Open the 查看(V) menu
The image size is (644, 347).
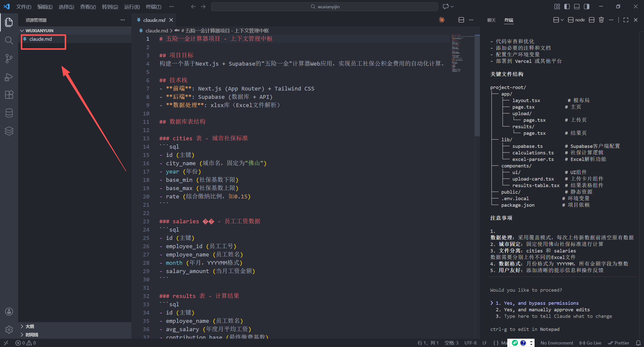88,7
